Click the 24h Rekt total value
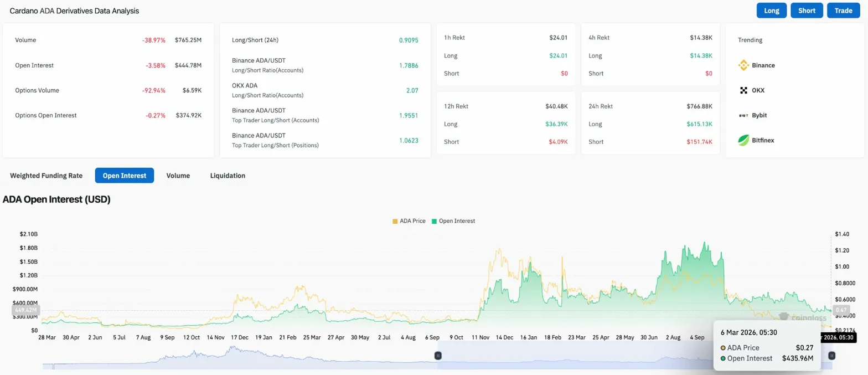This screenshot has width=868, height=375. pyautogui.click(x=700, y=106)
